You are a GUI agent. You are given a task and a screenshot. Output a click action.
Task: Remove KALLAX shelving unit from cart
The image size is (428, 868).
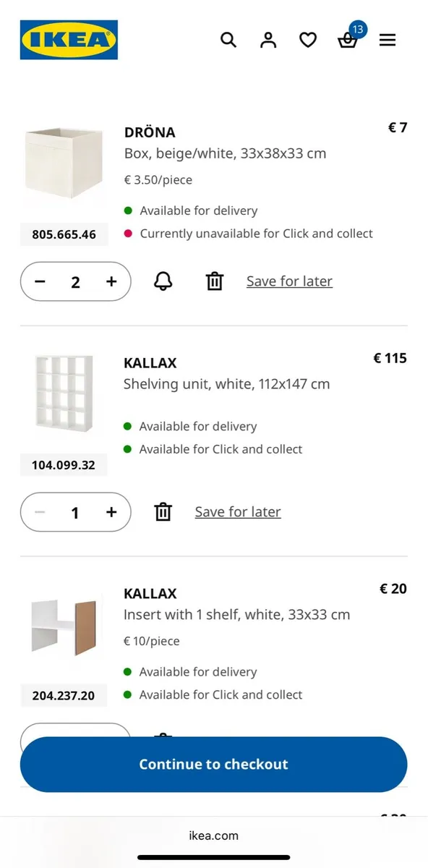(163, 511)
